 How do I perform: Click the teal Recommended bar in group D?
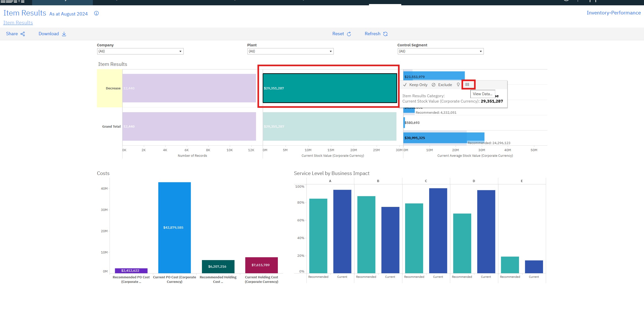point(462,243)
